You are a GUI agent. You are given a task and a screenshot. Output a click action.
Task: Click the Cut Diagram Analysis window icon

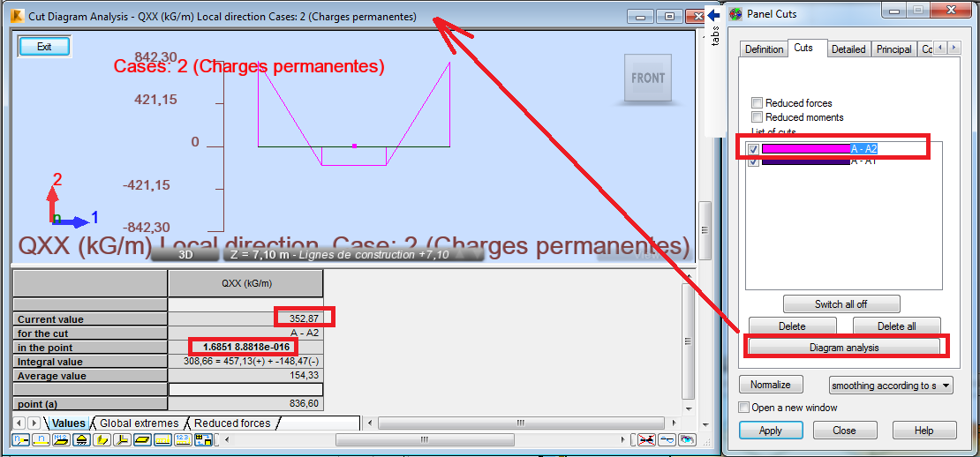19,17
